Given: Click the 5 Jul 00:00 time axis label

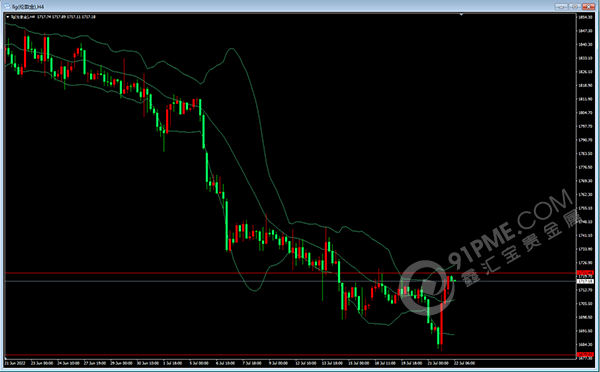Looking at the screenshot, I should point(199,363).
